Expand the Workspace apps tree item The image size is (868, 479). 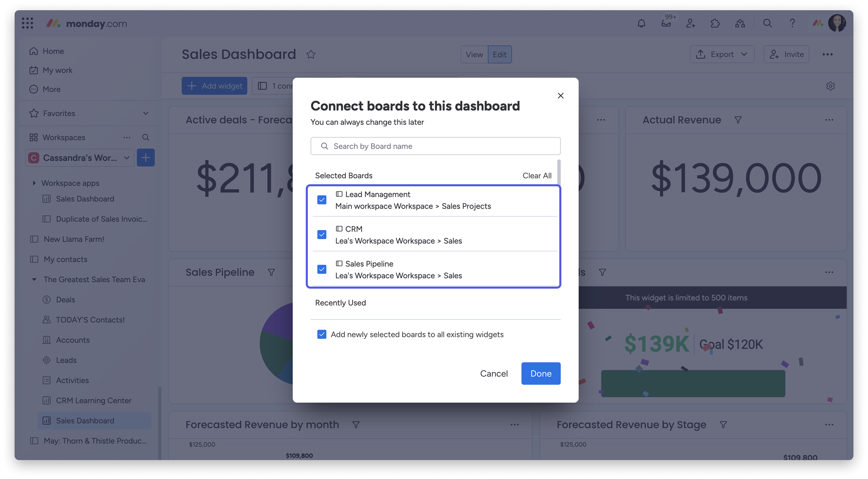click(34, 183)
